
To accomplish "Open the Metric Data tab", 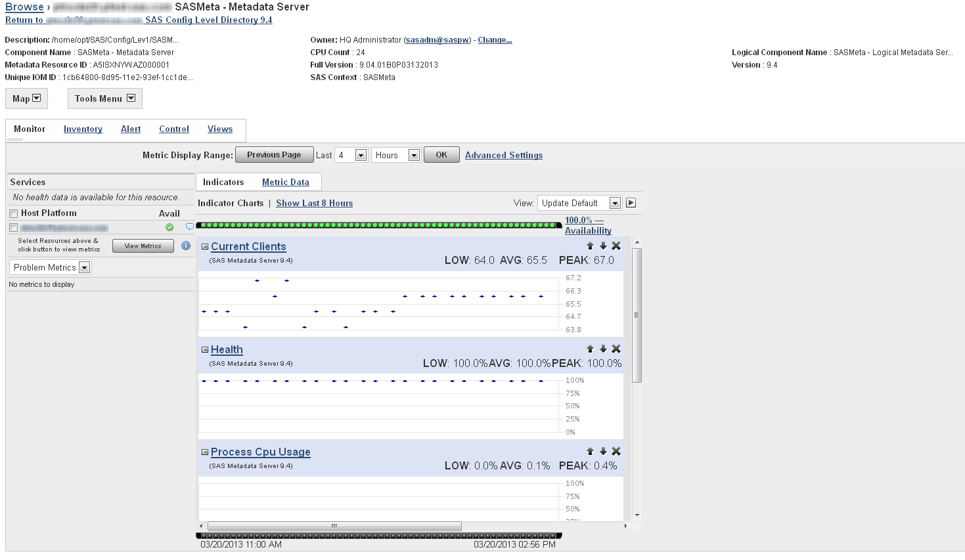I will coord(286,182).
